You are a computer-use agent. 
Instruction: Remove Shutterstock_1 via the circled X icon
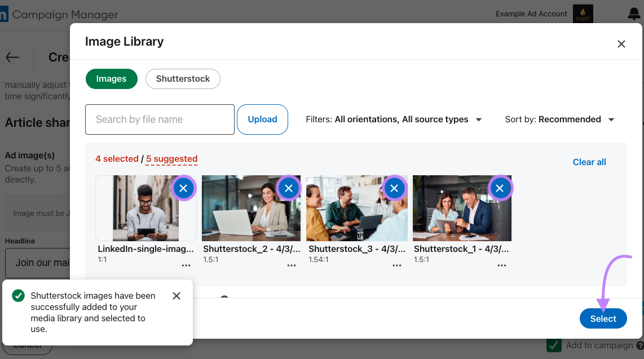[500, 188]
